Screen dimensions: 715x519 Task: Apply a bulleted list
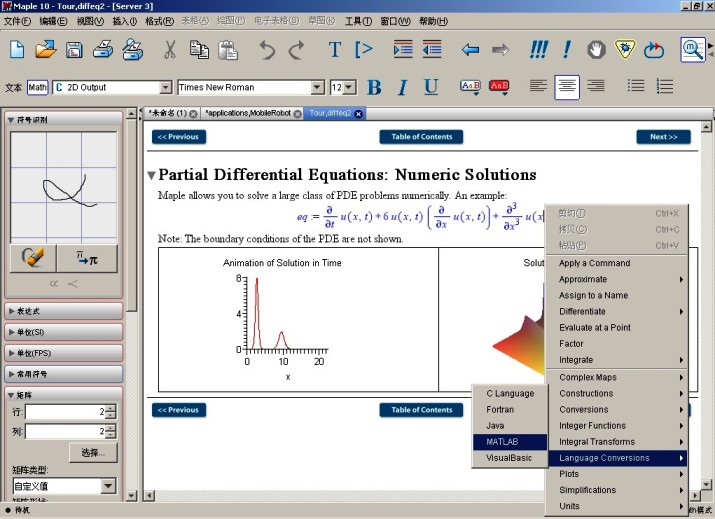pos(636,86)
